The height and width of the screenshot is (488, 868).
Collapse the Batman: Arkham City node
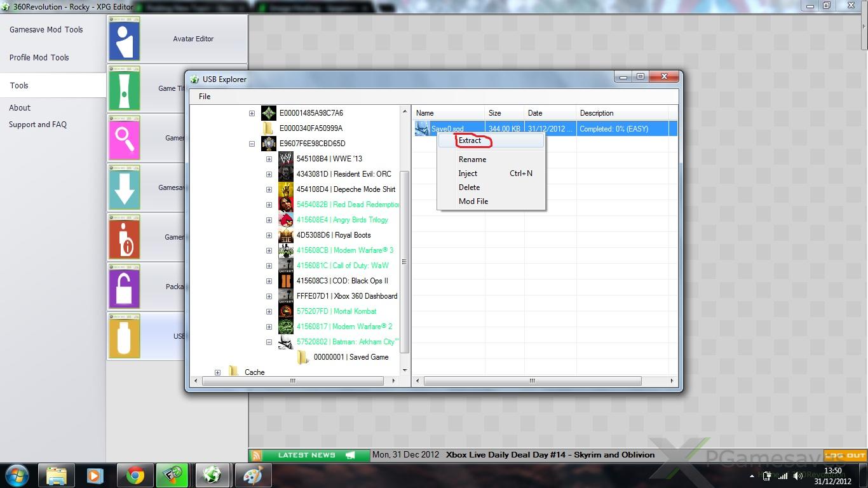269,342
